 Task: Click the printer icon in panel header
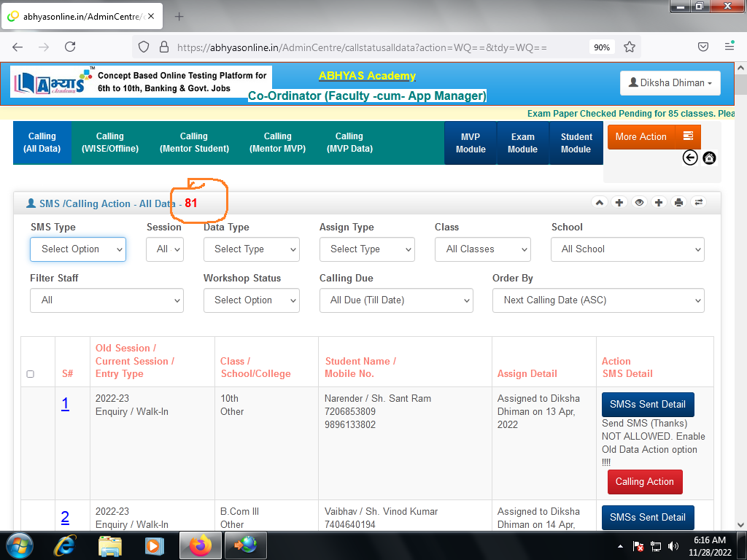click(678, 203)
